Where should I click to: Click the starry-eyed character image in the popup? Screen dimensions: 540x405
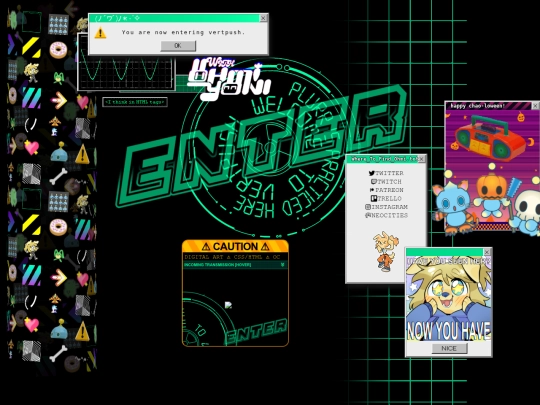449,299
